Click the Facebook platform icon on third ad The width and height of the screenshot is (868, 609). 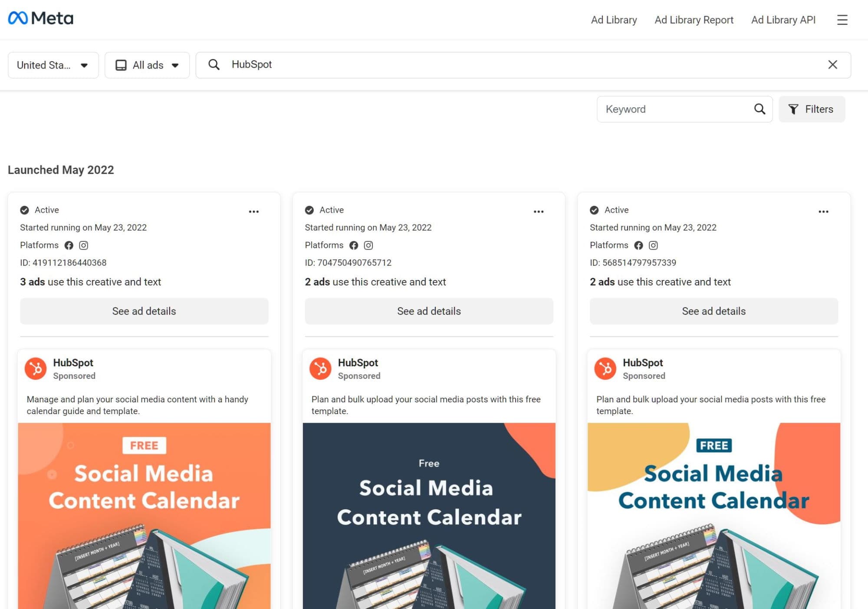pos(638,245)
